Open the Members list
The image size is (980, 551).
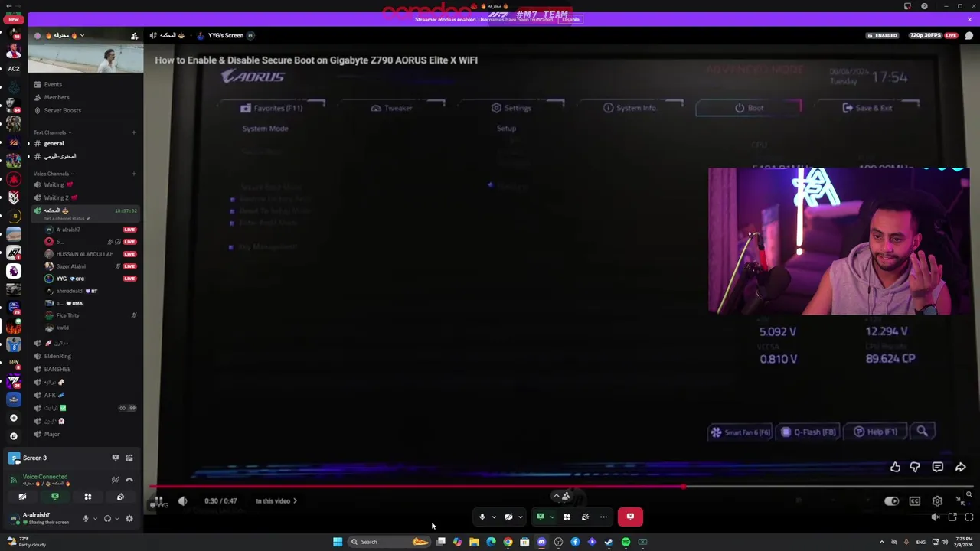click(x=56, y=97)
